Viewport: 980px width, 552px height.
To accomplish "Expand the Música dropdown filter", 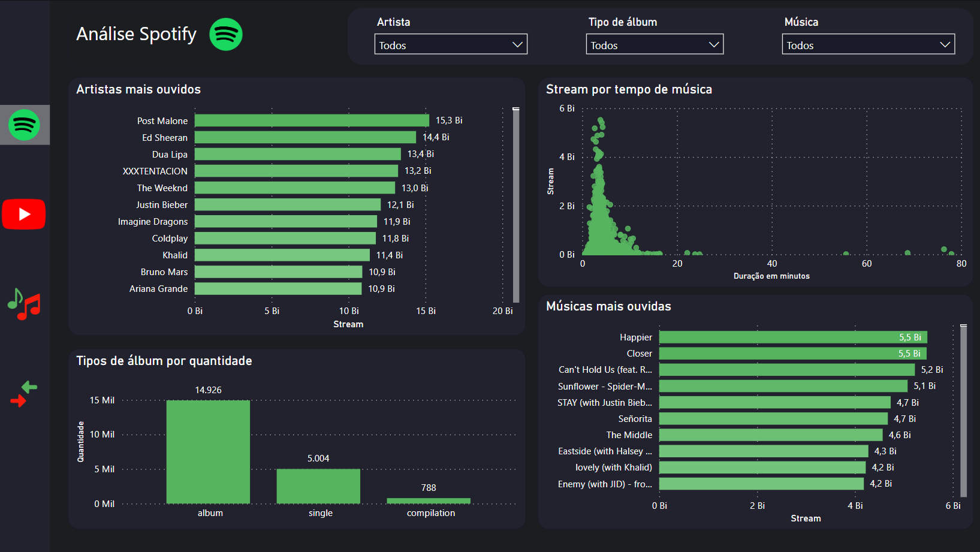I will (868, 44).
